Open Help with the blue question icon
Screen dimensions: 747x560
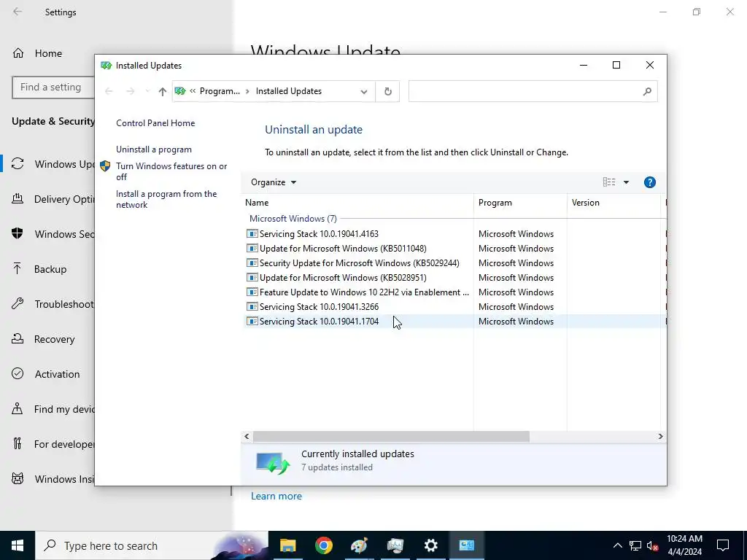tap(649, 182)
